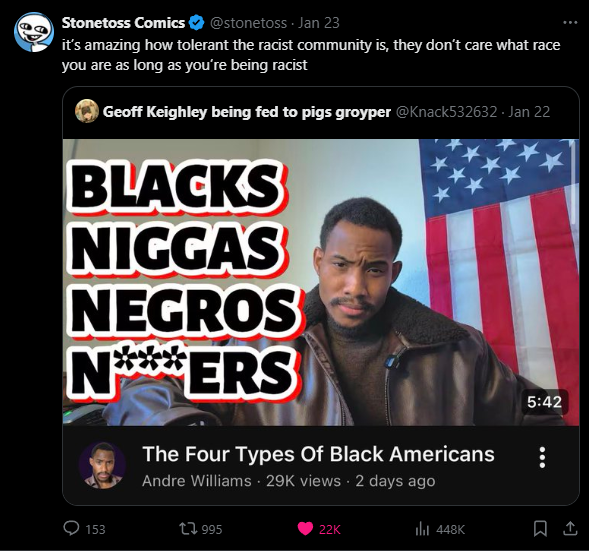
Task: Click the blue verified badge
Action: pos(196,23)
